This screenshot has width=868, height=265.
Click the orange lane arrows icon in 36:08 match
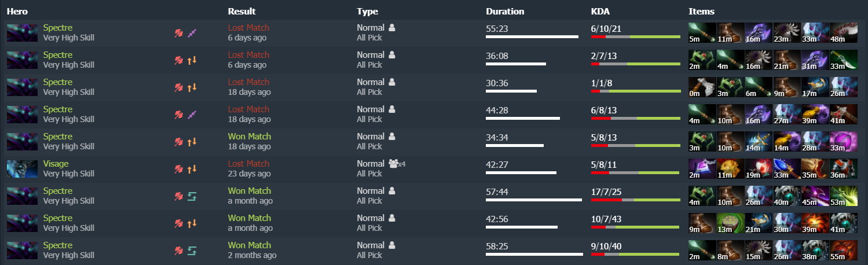pos(193,60)
